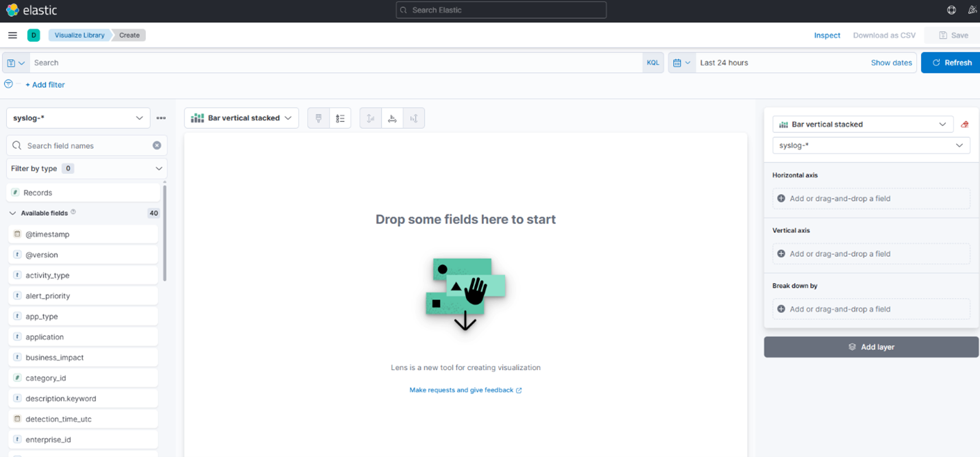Click number type icon of category_id
The width and height of the screenshot is (980, 457).
point(17,378)
